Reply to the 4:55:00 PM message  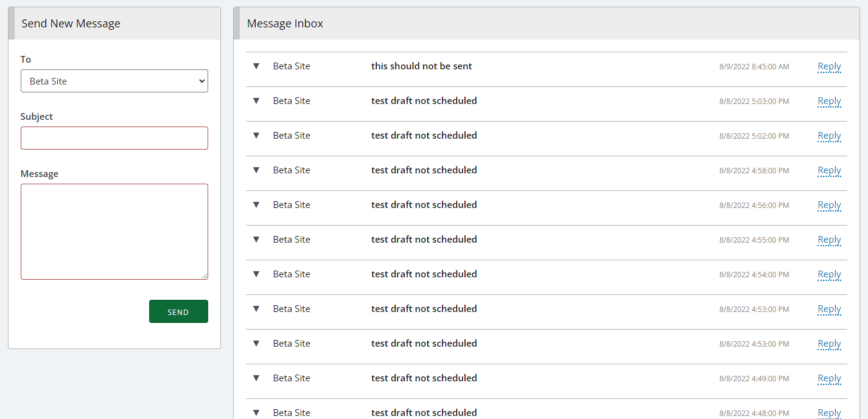pos(829,240)
